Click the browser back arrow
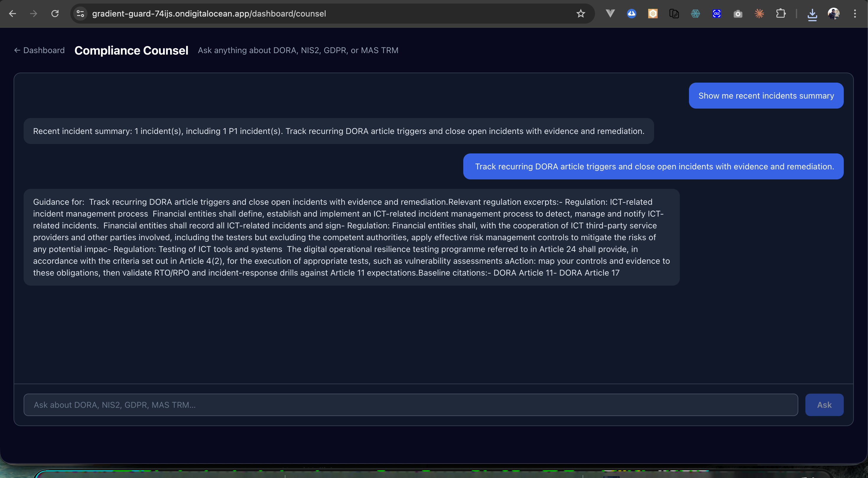 pyautogui.click(x=12, y=14)
